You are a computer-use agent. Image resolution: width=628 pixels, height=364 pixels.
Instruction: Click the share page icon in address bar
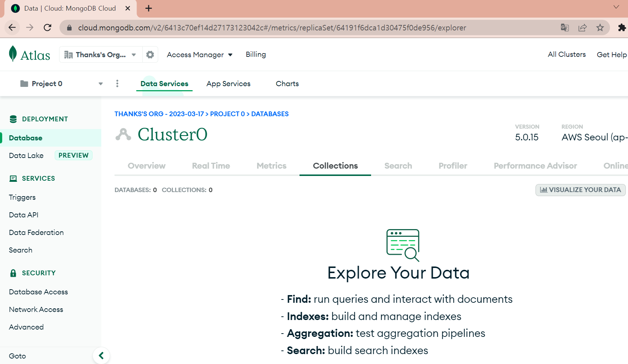tap(582, 27)
